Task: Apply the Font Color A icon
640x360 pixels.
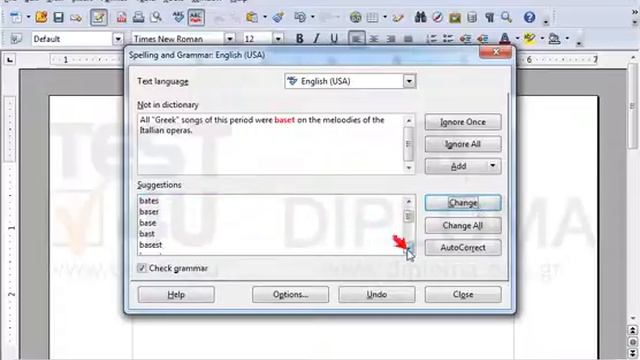Action: 505,39
